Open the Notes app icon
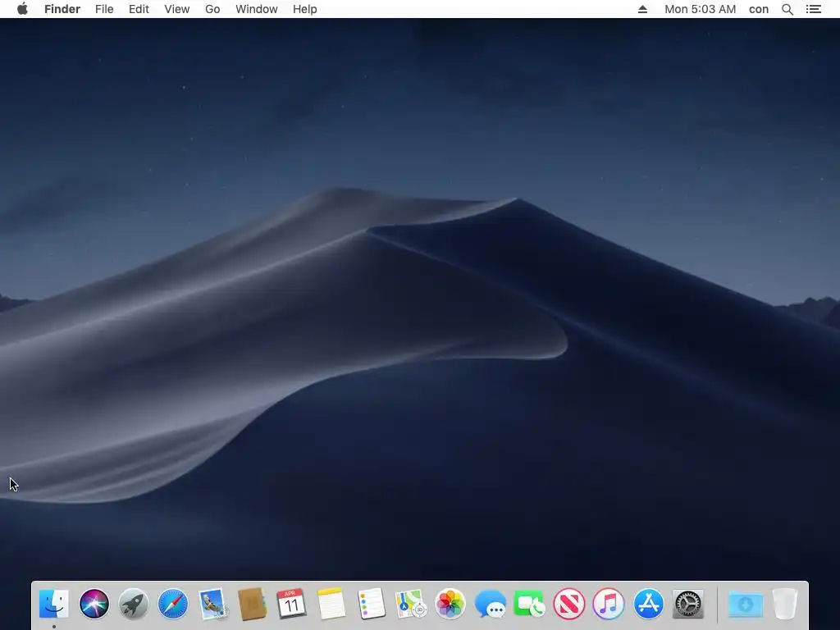 pos(331,604)
